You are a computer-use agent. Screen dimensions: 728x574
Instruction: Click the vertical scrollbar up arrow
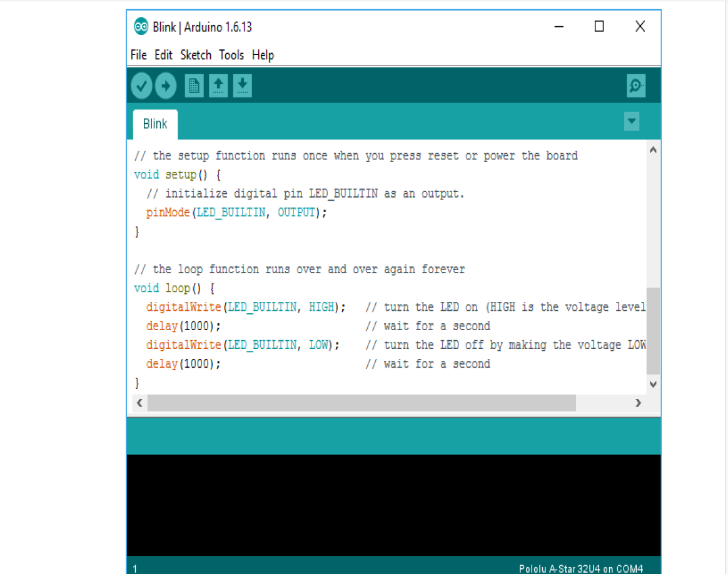[x=653, y=150]
